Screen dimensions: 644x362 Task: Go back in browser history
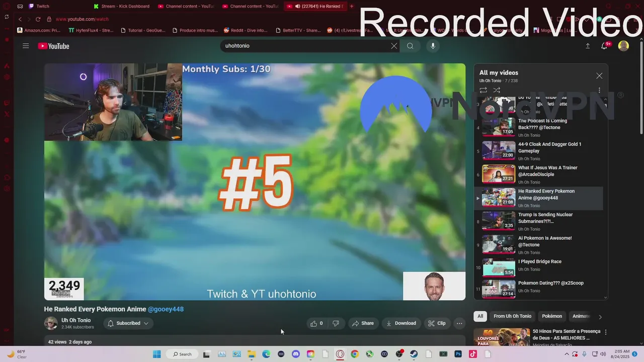pyautogui.click(x=20, y=19)
